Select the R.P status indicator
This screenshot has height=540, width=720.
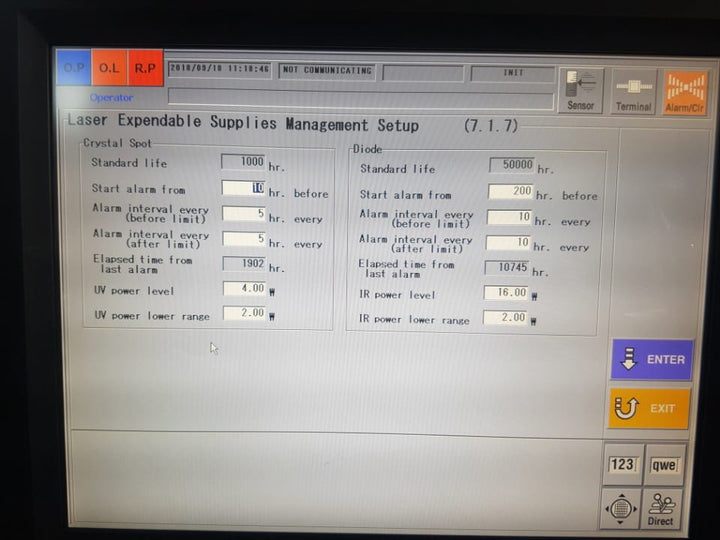point(145,68)
